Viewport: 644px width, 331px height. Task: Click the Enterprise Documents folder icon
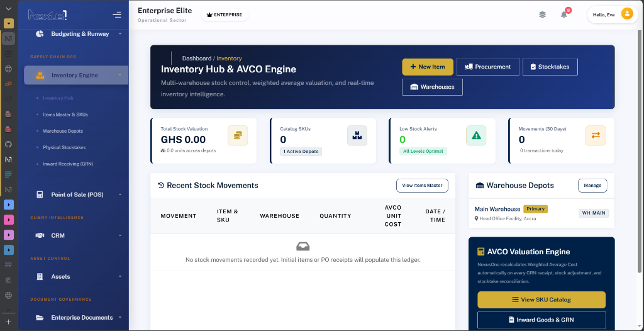[x=40, y=317]
